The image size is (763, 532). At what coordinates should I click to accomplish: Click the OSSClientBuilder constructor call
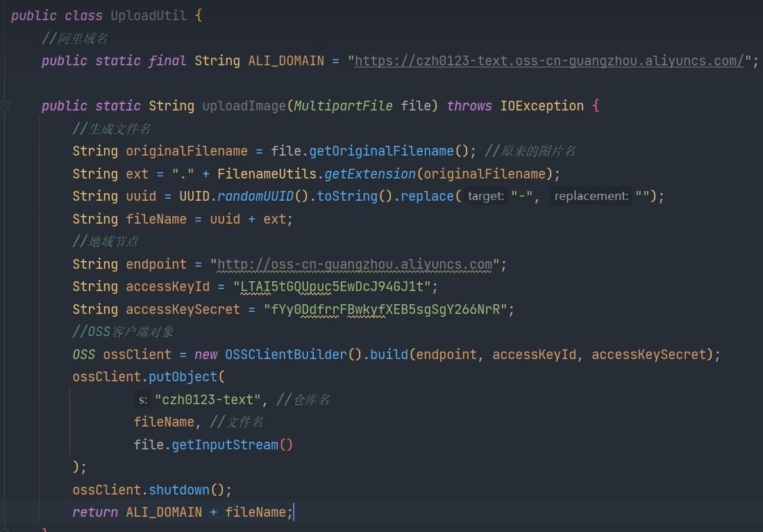(x=285, y=354)
